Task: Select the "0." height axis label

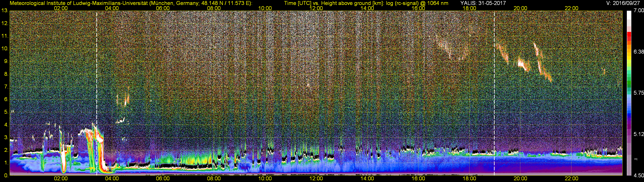Action: [x=6, y=176]
